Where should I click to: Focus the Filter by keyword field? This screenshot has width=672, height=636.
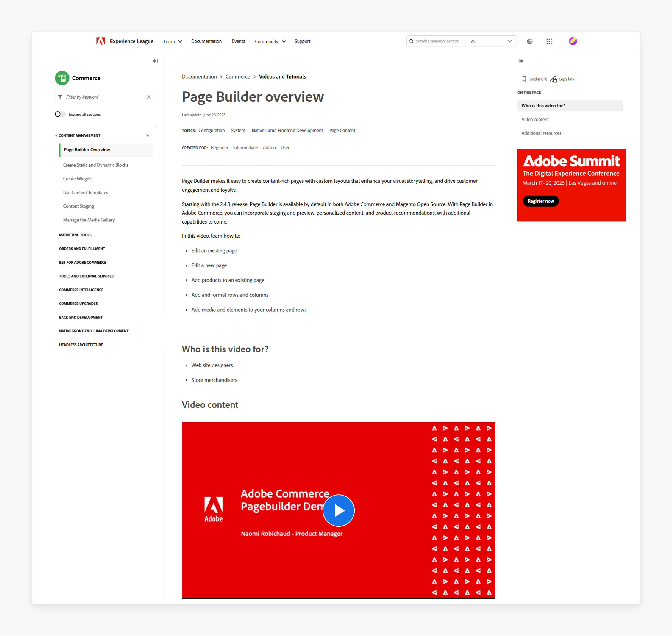[x=105, y=97]
